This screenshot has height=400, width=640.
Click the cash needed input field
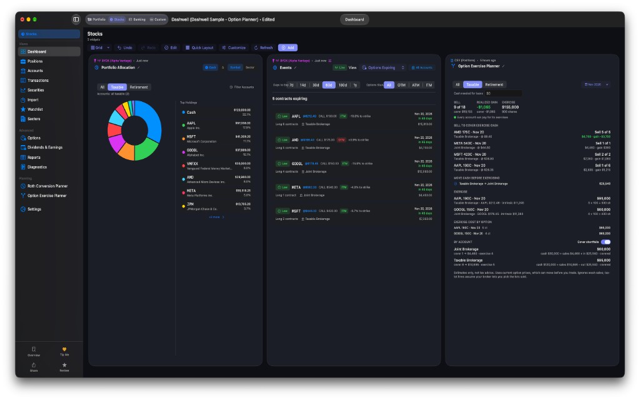503,93
